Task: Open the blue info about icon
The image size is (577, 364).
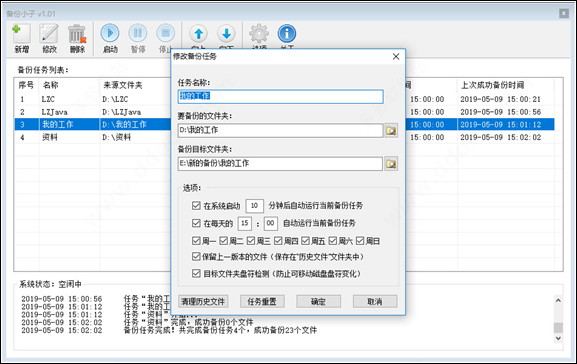Action: [x=287, y=33]
